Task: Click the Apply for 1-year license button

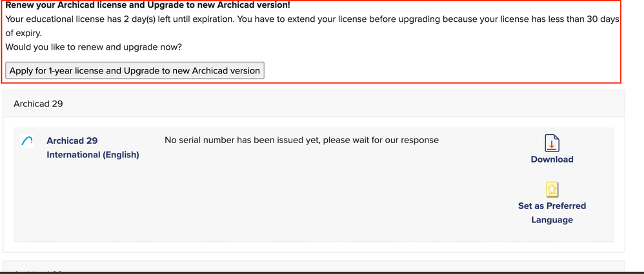Action: 135,70
